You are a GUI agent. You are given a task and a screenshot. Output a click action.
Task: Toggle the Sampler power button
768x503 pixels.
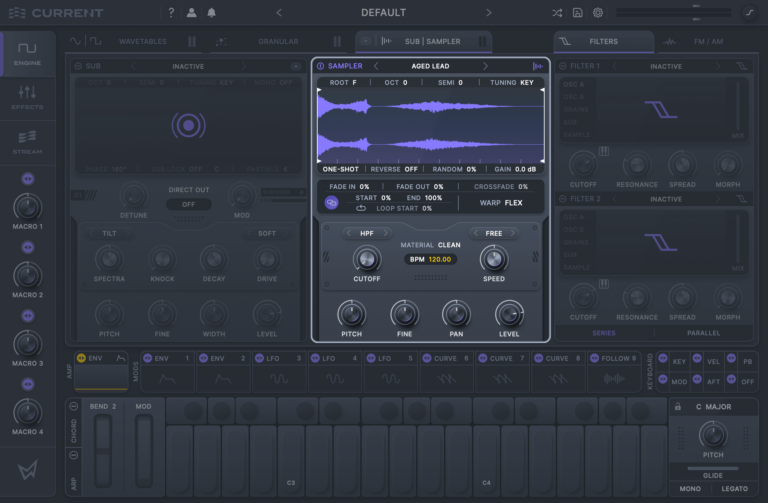pyautogui.click(x=320, y=66)
